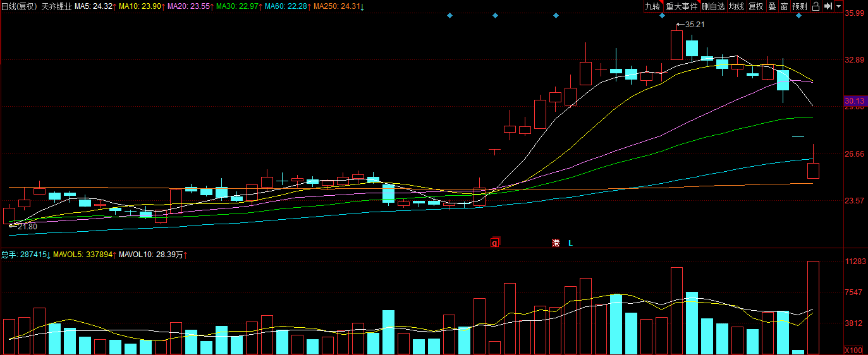
Task: Open the 预测 forecast button
Action: [x=800, y=6]
